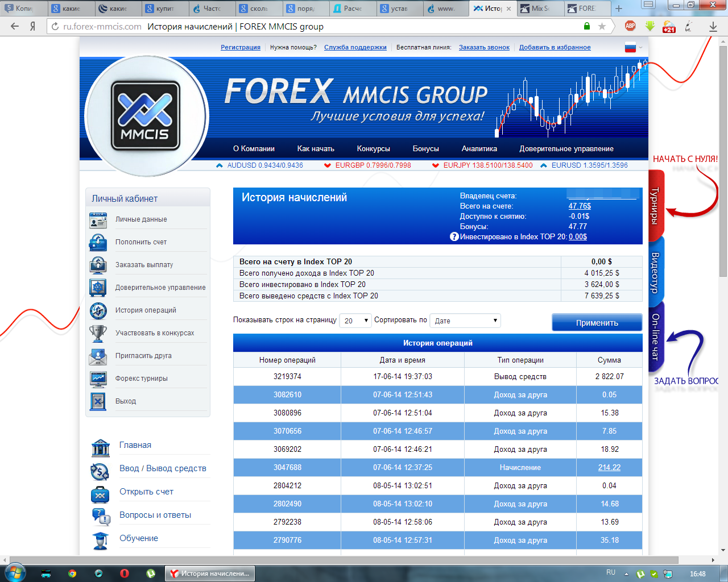The height and width of the screenshot is (582, 728).
Task: Click the Пополнить счет wallet icon
Action: tap(98, 243)
